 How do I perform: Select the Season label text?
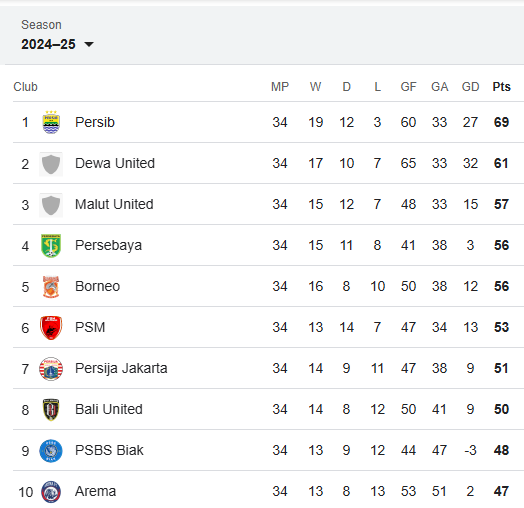click(x=41, y=25)
